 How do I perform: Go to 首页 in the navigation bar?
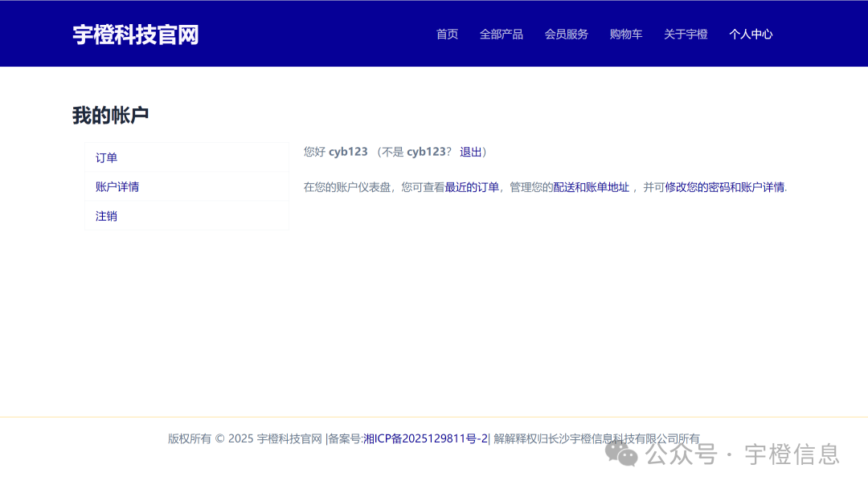tap(447, 34)
